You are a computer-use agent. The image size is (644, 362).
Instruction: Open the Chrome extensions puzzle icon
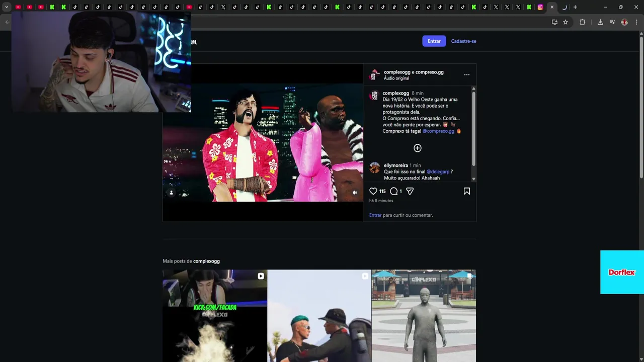click(x=583, y=22)
